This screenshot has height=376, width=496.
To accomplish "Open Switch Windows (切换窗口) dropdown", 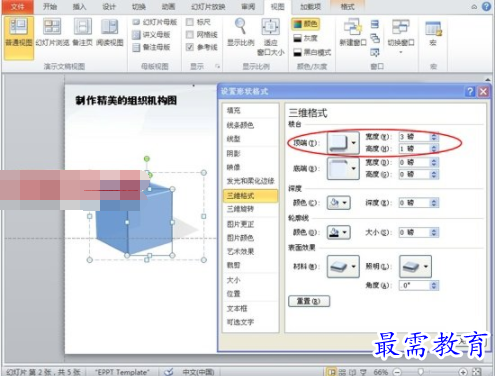I will pos(401,37).
